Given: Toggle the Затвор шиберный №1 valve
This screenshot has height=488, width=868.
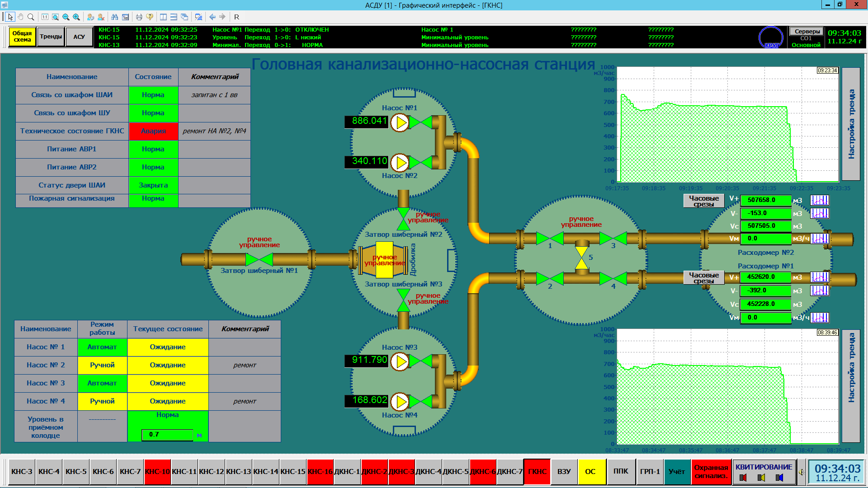Looking at the screenshot, I should click(259, 259).
